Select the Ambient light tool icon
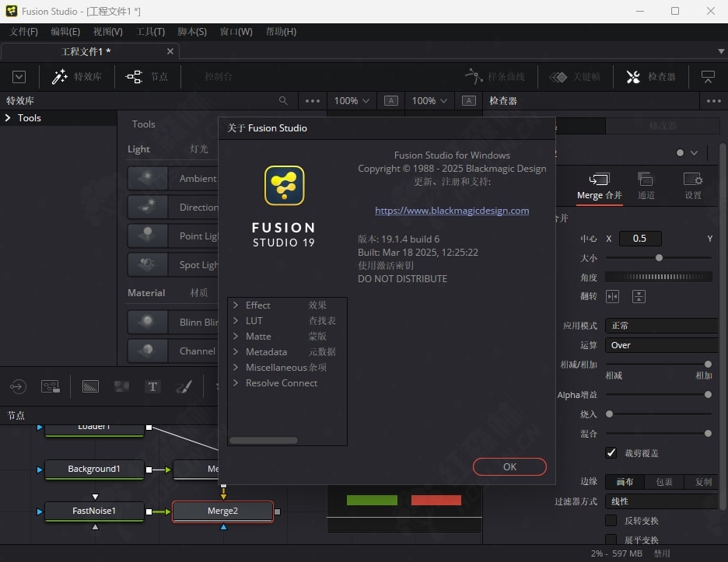Viewport: 728px width, 562px height. [147, 178]
